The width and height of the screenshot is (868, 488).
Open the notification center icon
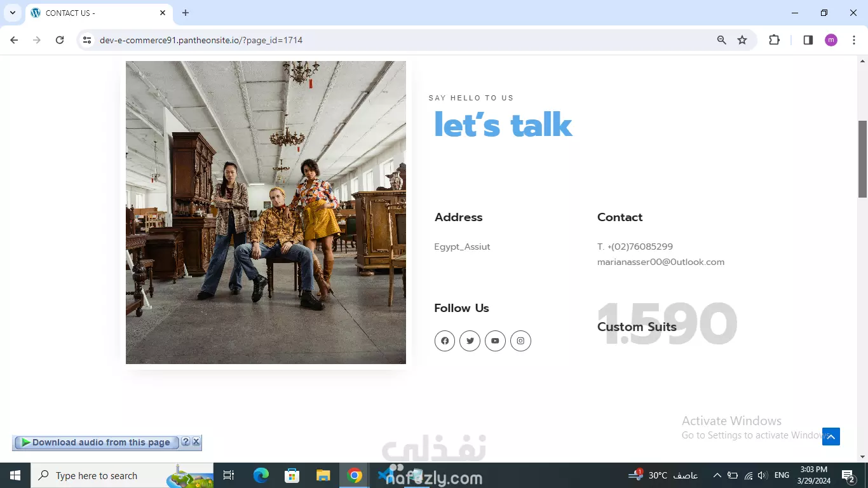tap(848, 475)
